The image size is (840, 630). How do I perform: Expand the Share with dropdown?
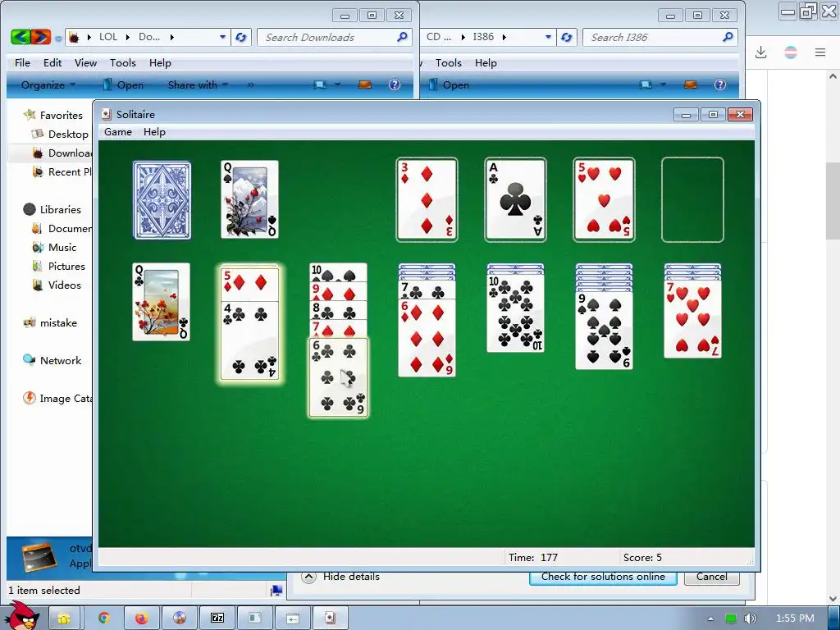click(198, 84)
